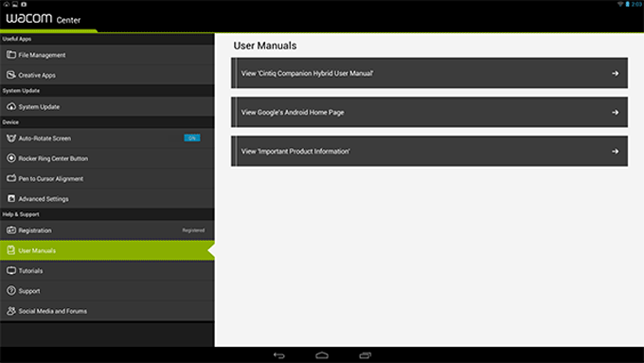Tap the arrow on Cintiq Companion Hybrid manual
Image resolution: width=644 pixels, height=363 pixels.
tap(615, 73)
